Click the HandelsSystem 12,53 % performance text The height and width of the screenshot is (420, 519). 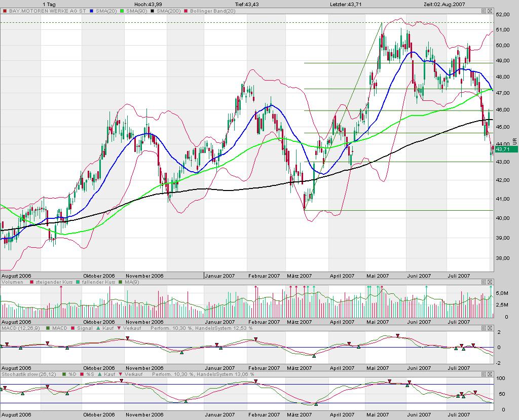click(x=224, y=327)
